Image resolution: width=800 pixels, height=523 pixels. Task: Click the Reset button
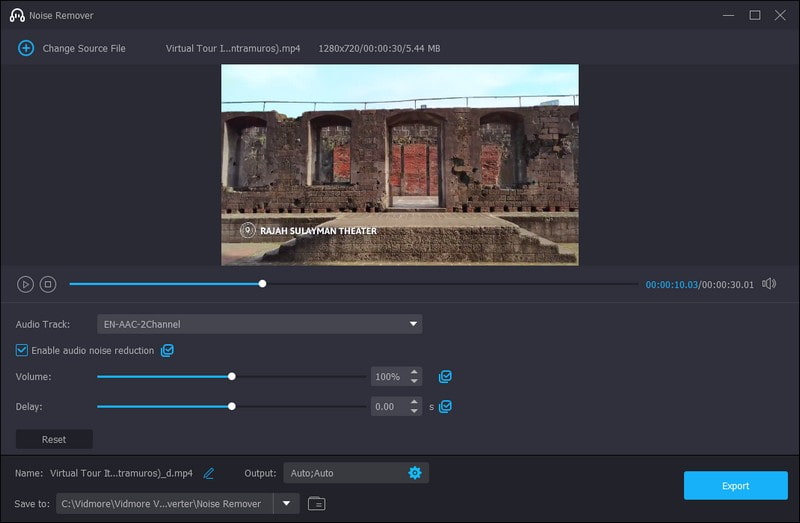[x=54, y=439]
